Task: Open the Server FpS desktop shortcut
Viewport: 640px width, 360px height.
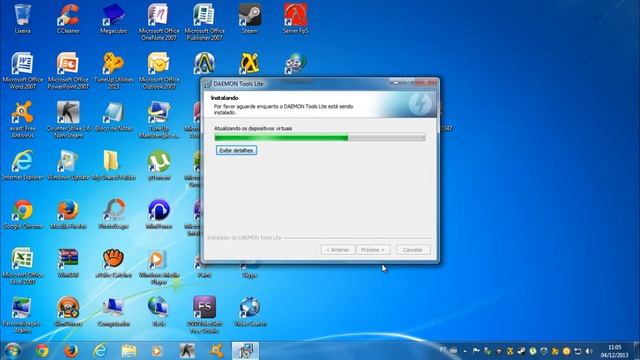Action: pos(296,19)
